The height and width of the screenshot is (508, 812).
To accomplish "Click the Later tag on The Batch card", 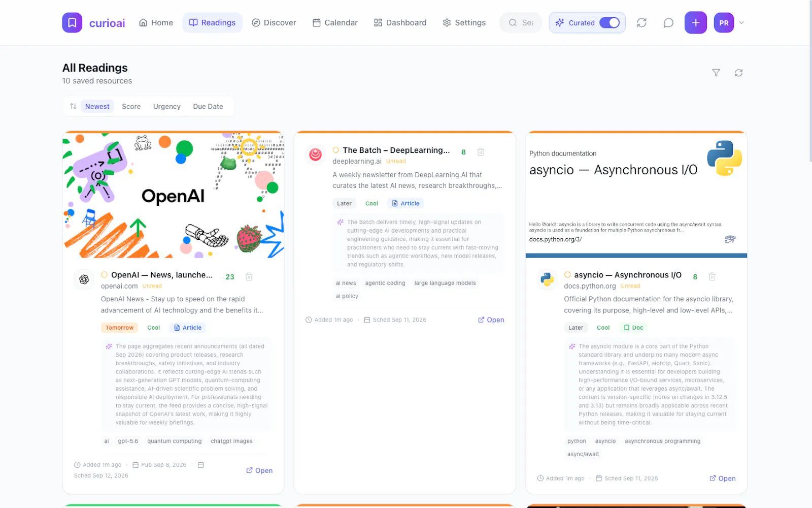I will click(344, 203).
